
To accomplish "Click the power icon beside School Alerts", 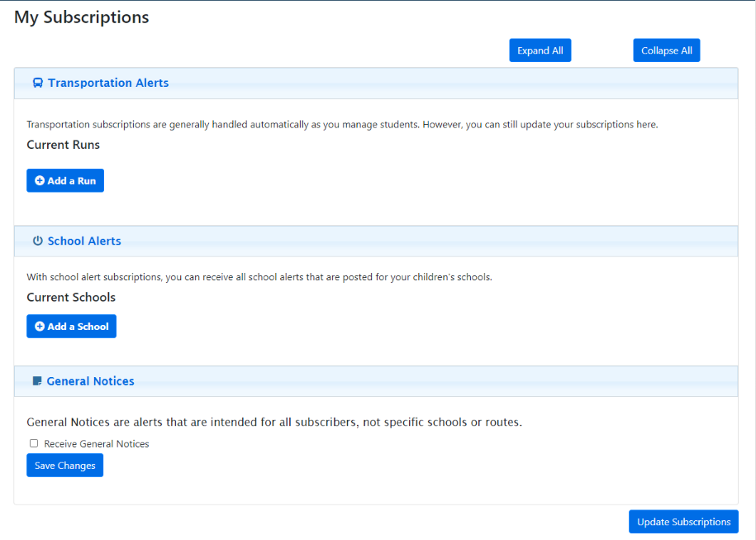I will 38,241.
